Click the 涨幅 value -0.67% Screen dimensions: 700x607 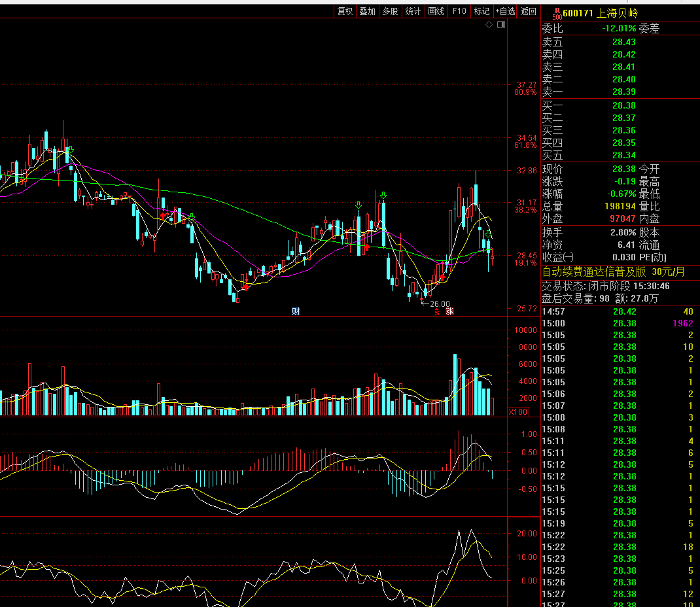[621, 194]
